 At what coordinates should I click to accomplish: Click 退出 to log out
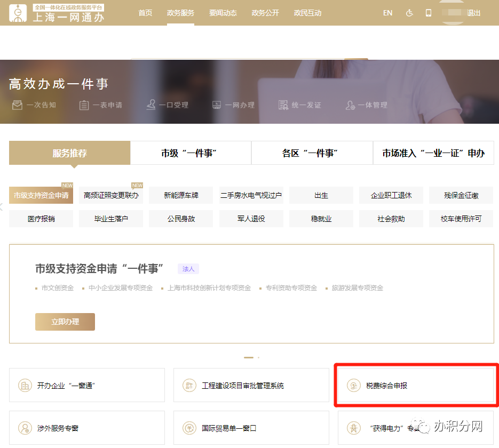coord(473,13)
